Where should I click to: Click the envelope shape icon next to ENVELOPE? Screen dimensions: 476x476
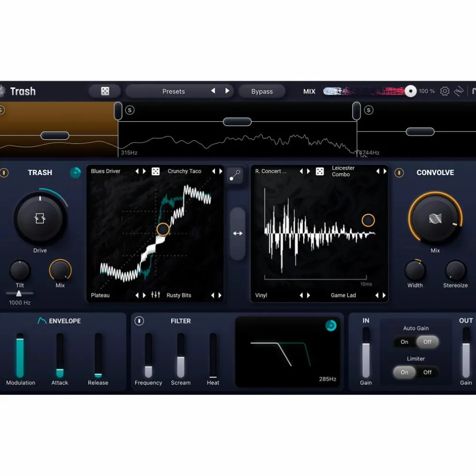[42, 321]
